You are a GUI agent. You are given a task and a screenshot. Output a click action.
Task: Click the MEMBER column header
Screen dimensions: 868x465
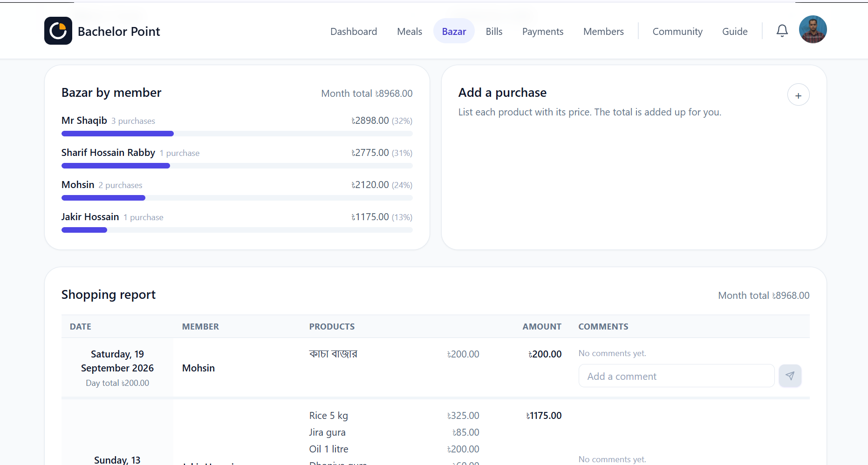coord(200,326)
